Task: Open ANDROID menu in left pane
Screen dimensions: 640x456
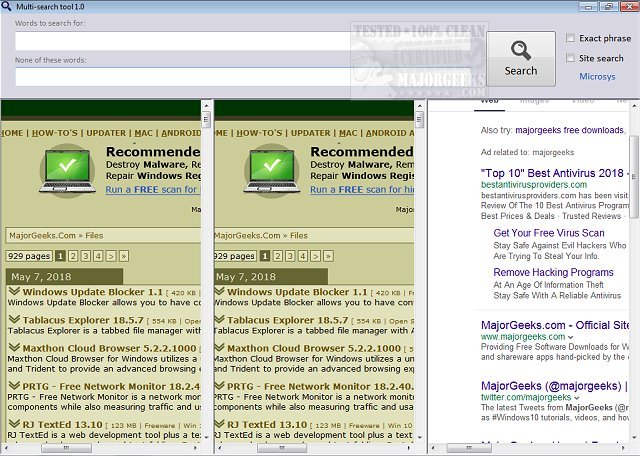Action: pyautogui.click(x=181, y=133)
